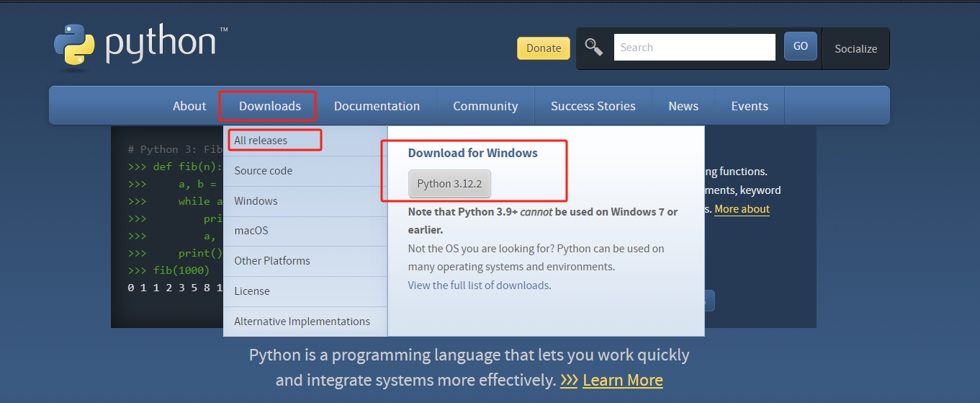
Task: Focus the Search input field
Action: [x=694, y=48]
